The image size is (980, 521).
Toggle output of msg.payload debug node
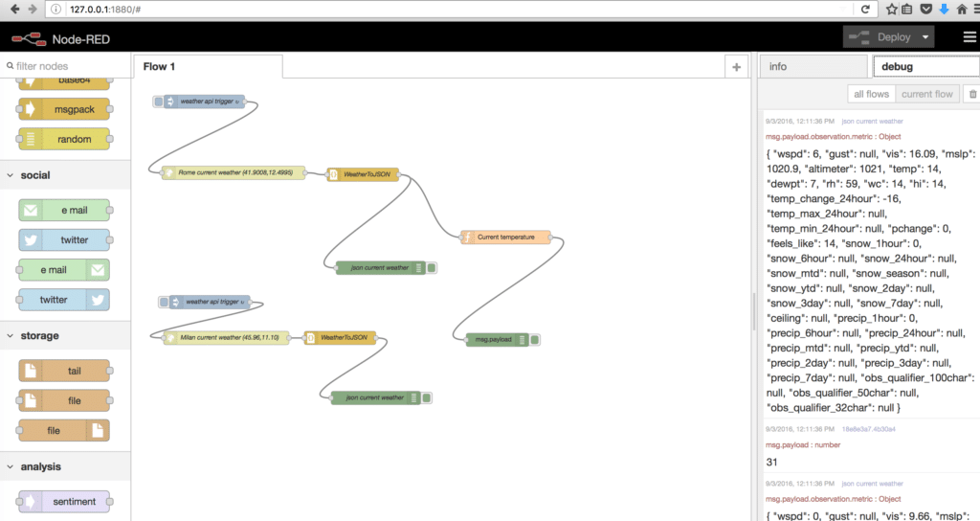[535, 340]
